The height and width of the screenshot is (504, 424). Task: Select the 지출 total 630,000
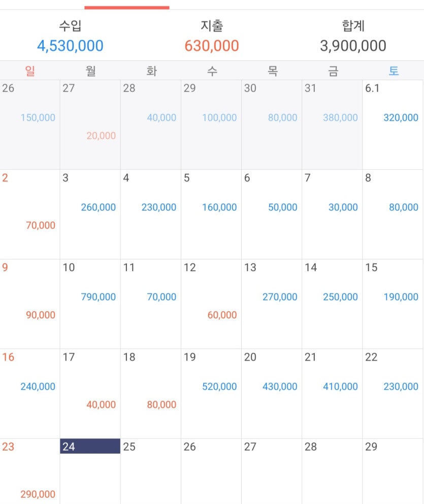coord(212,46)
